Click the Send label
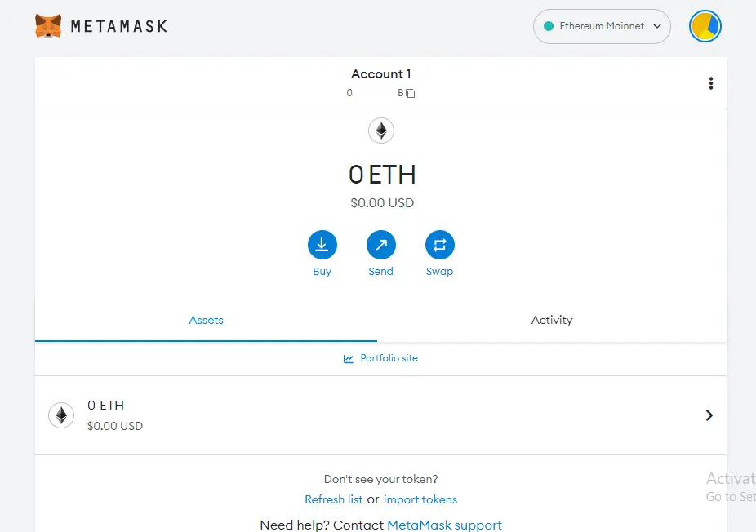The image size is (756, 532). (381, 271)
